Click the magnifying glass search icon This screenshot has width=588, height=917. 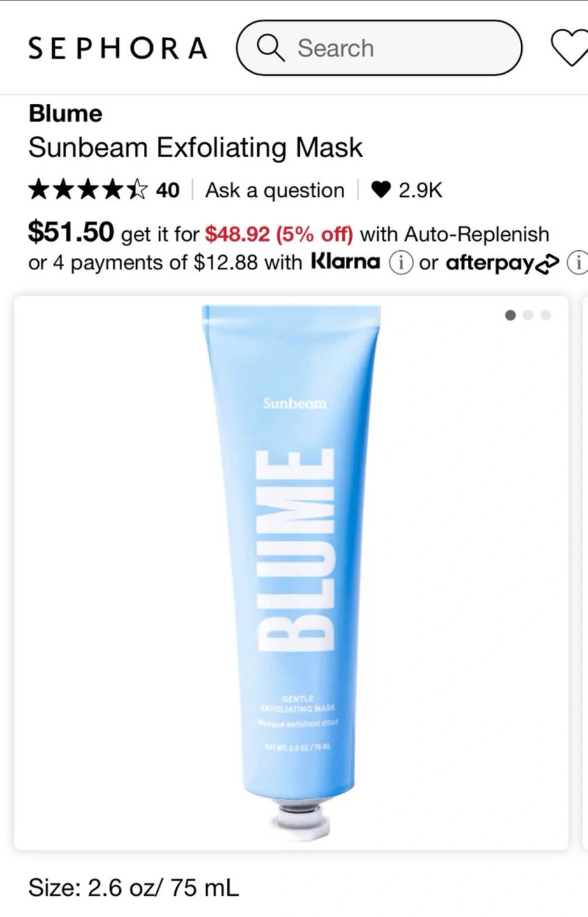[270, 48]
